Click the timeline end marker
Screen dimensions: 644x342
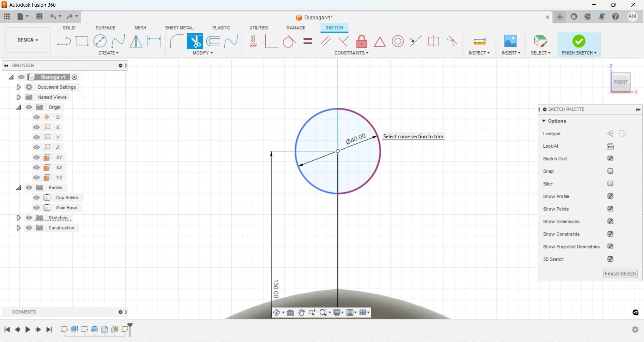click(130, 329)
